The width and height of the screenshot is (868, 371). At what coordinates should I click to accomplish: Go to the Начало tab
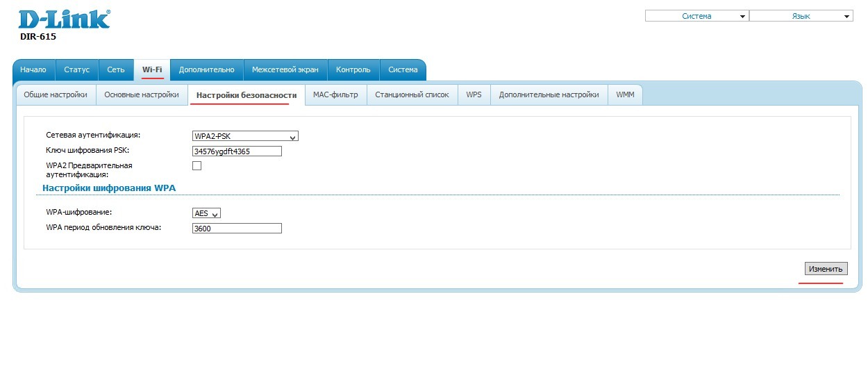tap(33, 70)
